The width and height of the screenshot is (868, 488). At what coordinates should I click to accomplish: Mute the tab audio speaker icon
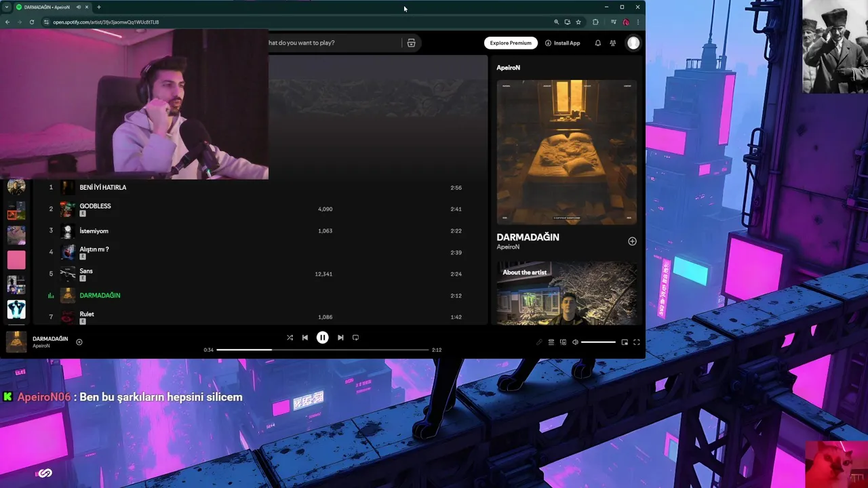[x=78, y=7]
